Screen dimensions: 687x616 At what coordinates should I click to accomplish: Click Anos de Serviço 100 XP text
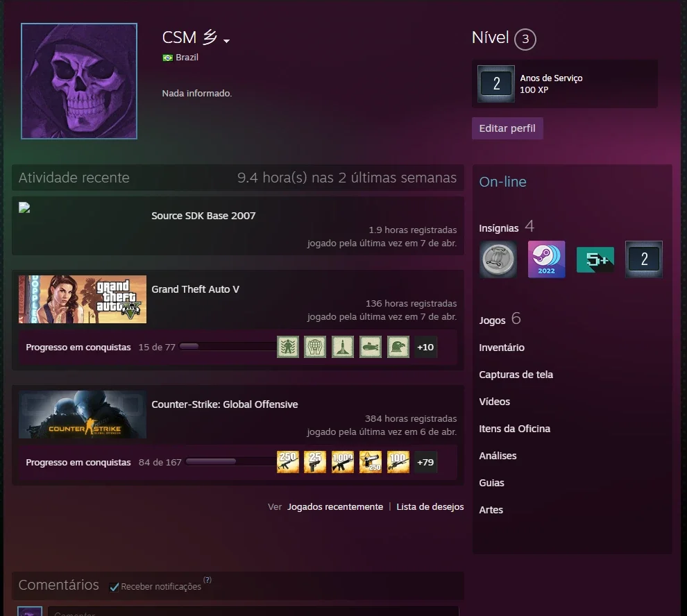point(551,84)
